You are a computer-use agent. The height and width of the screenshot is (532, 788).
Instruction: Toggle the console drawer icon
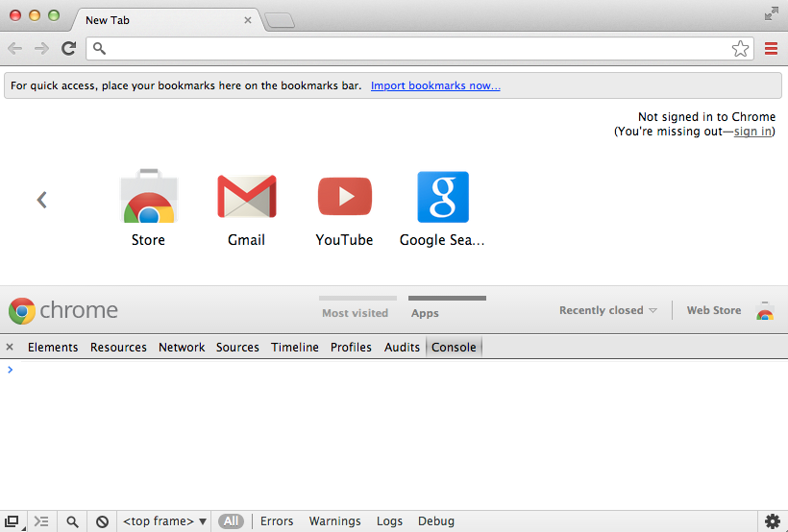tap(41, 521)
